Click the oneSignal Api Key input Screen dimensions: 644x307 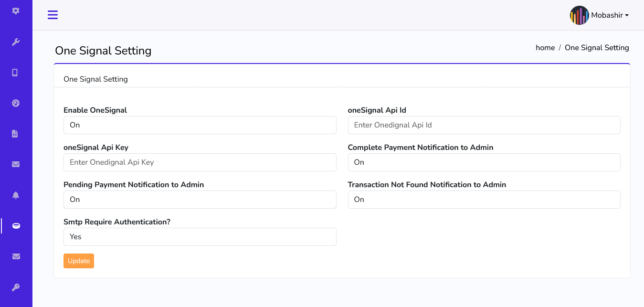click(200, 162)
